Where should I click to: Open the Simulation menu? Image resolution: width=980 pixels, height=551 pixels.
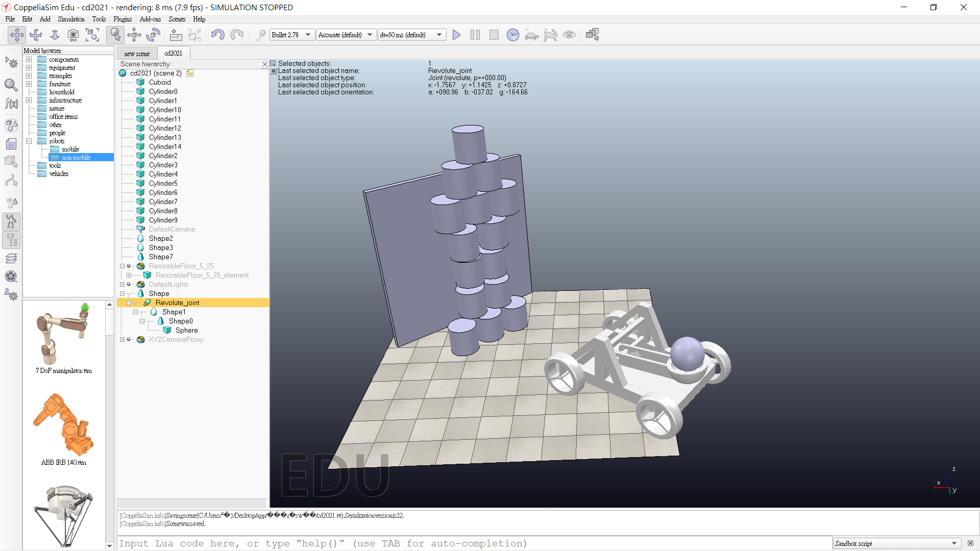71,19
